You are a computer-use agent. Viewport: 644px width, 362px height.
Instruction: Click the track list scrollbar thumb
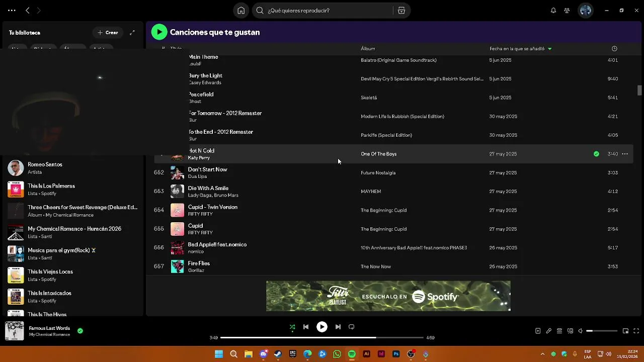[x=639, y=90]
